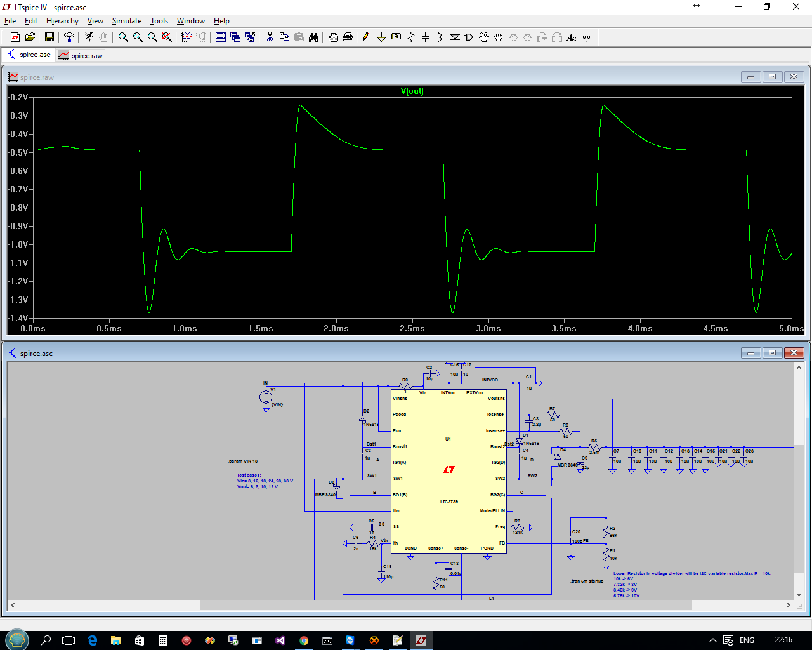Viewport: 812px width, 650px height.
Task: Switch to the spirce.asc tab
Action: (29, 55)
